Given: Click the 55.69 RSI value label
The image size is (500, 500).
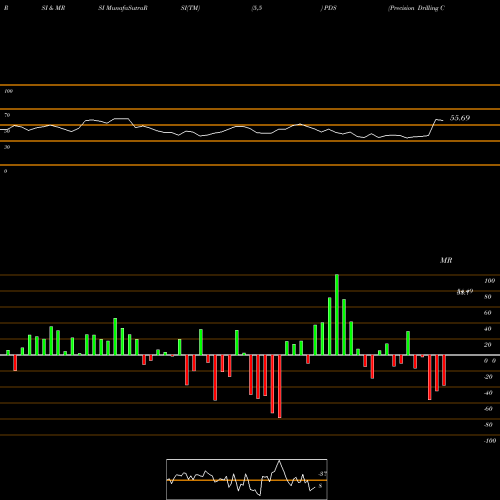Looking at the screenshot, I should pos(460,118).
